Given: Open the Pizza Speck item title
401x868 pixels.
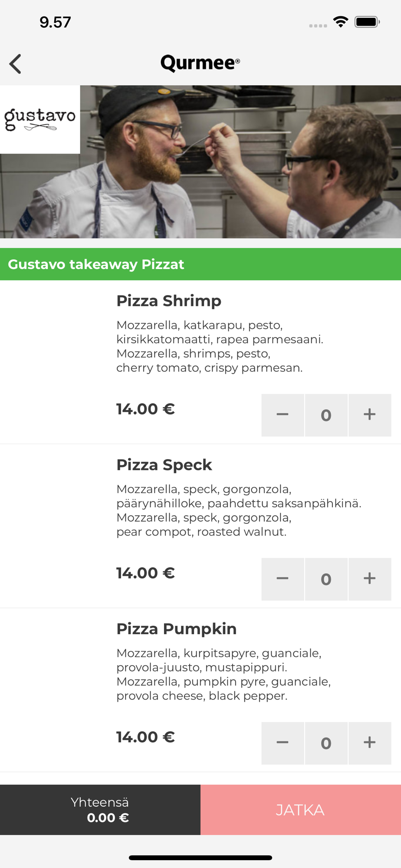Looking at the screenshot, I should (164, 465).
